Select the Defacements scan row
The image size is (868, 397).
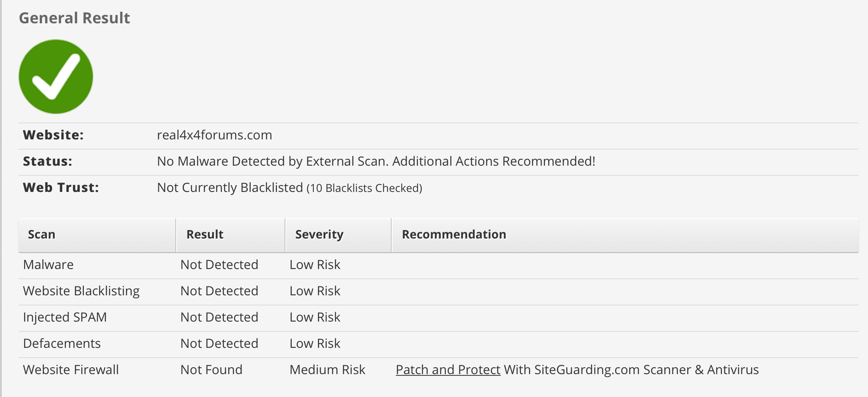coord(439,344)
